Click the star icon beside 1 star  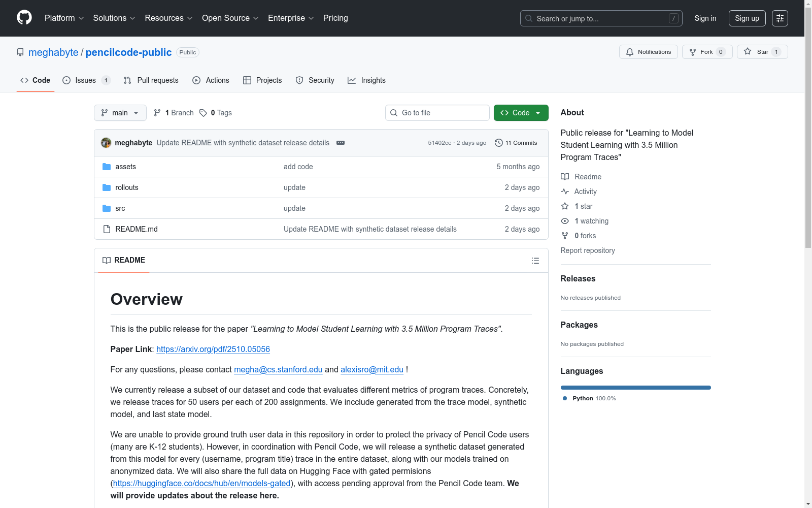tap(565, 206)
